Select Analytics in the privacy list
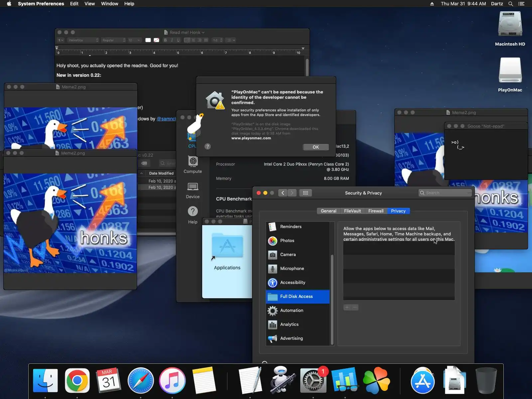532x399 pixels. 298,324
